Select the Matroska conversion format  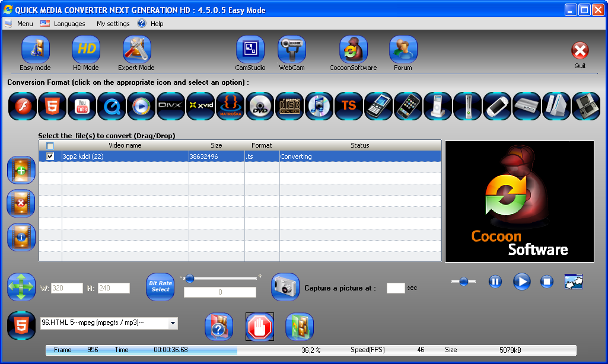pos(230,106)
